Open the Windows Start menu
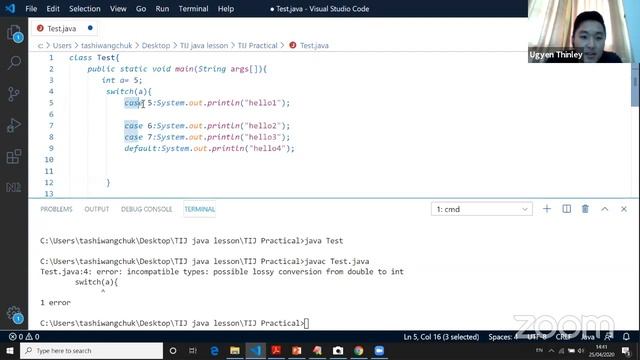 tap(9, 351)
